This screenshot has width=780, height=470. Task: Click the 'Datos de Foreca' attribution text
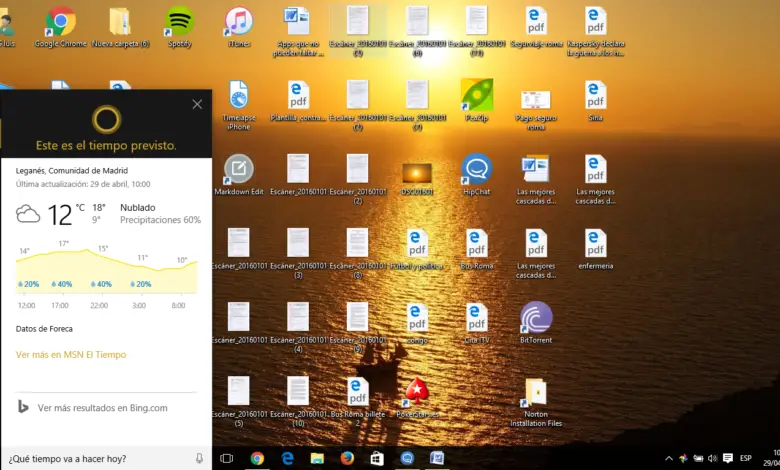point(44,329)
